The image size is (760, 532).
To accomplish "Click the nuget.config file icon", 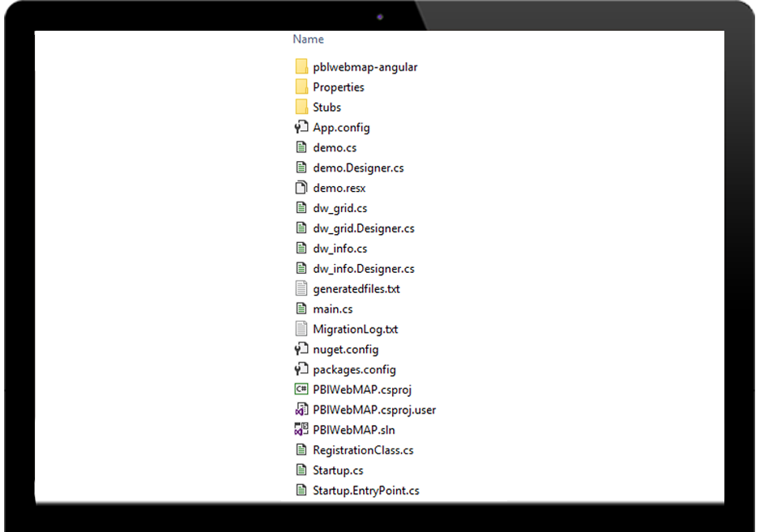I will [x=301, y=348].
